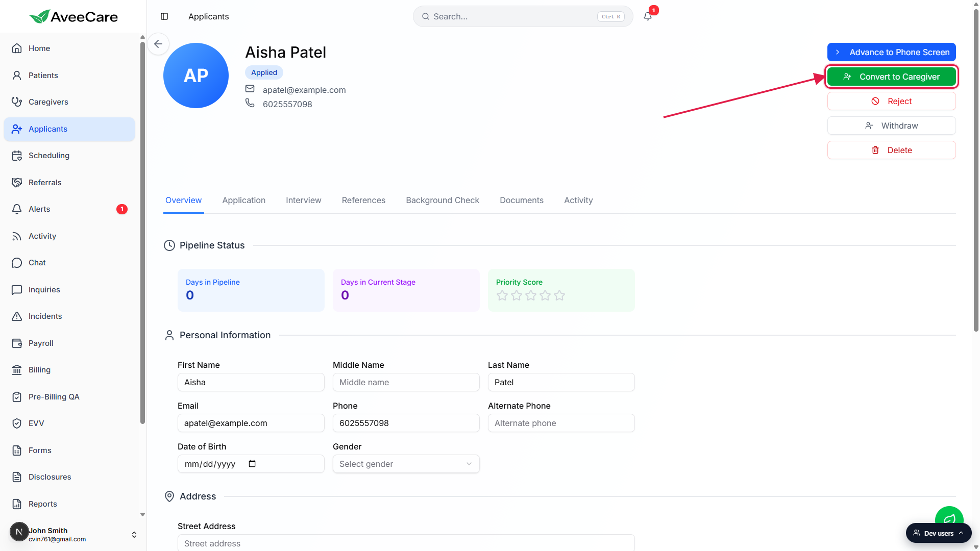Image resolution: width=980 pixels, height=551 pixels.
Task: Click the Reject button
Action: click(892, 101)
